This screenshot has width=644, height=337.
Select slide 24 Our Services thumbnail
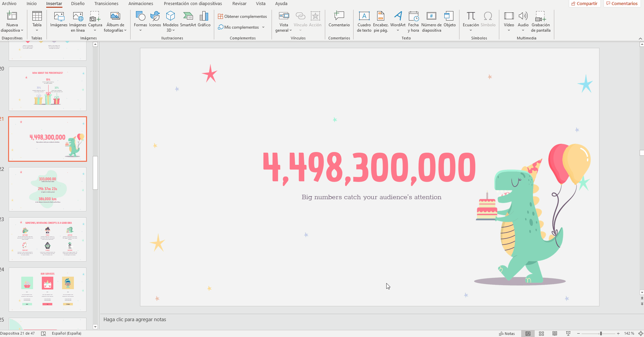(48, 289)
